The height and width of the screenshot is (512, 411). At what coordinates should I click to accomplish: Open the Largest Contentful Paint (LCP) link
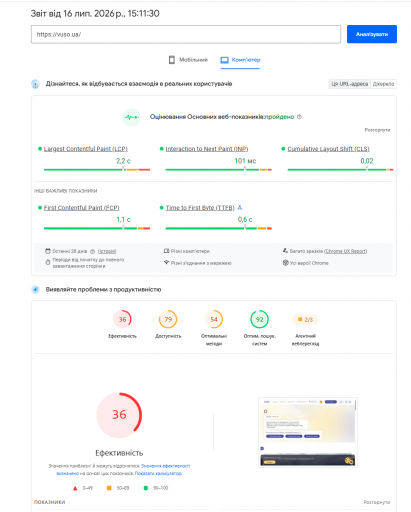pyautogui.click(x=86, y=149)
